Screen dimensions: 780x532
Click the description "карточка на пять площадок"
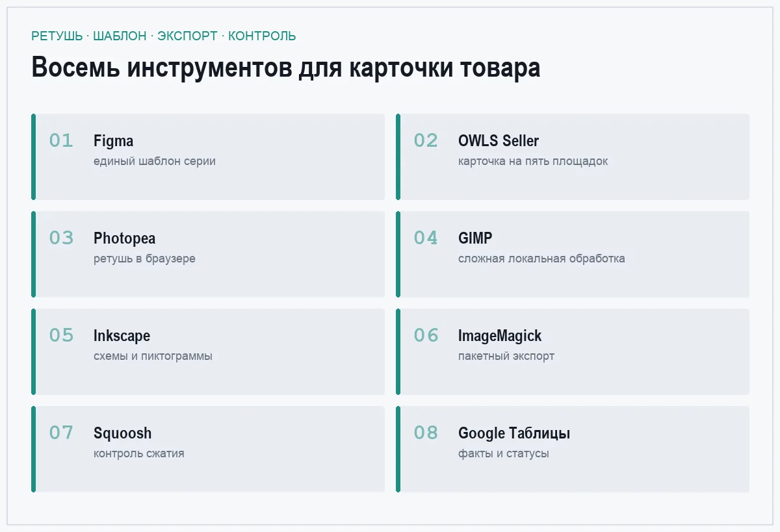(533, 161)
